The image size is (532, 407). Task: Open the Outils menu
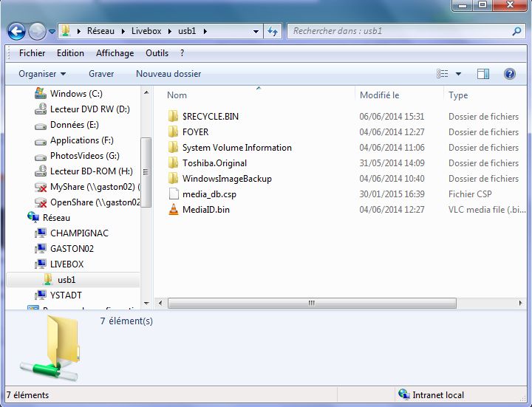click(157, 53)
